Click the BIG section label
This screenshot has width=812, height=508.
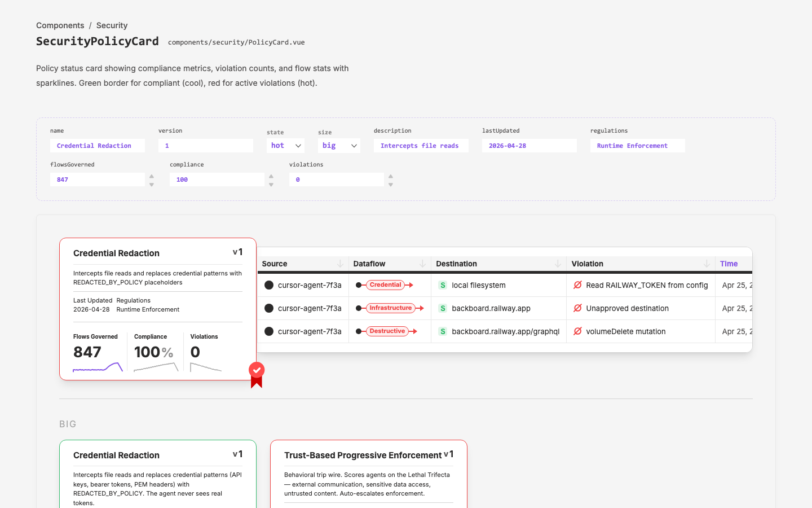coord(68,424)
